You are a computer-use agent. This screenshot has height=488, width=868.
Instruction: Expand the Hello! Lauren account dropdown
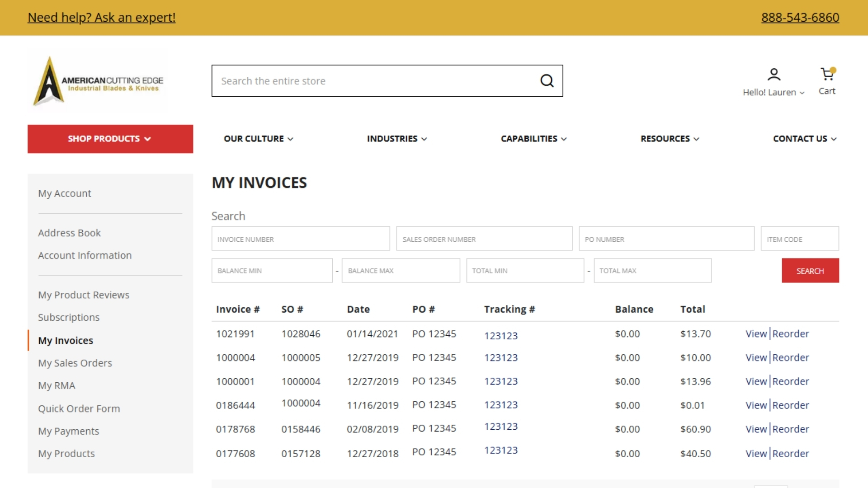[x=773, y=92]
